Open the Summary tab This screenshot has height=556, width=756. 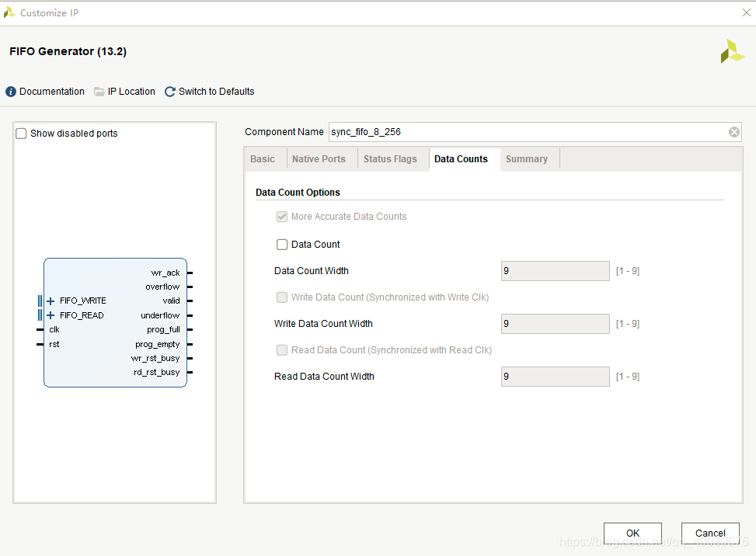[x=527, y=159]
